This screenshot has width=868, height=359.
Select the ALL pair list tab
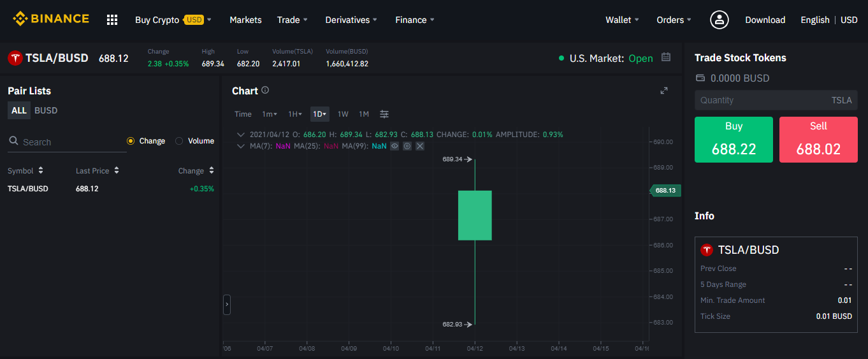pyautogui.click(x=19, y=110)
